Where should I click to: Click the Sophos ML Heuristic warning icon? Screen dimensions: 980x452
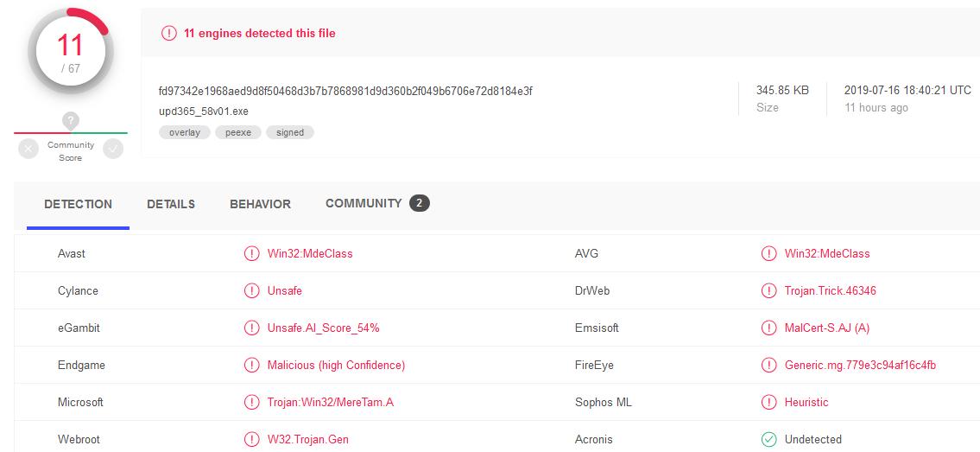coord(768,403)
